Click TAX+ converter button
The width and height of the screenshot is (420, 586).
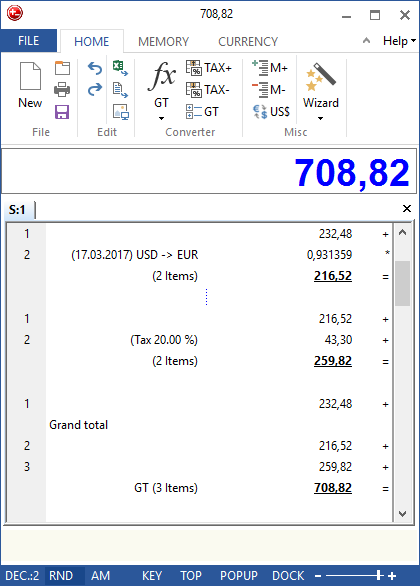click(x=209, y=68)
